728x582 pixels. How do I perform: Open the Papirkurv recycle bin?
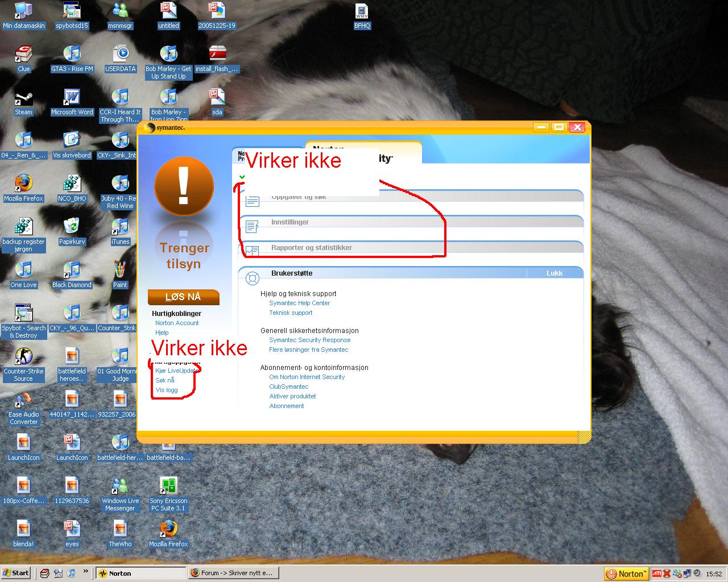[x=72, y=232]
